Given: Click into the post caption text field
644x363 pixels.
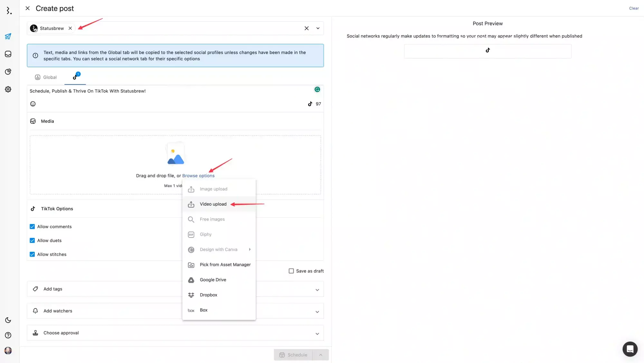Looking at the screenshot, I should [161, 91].
